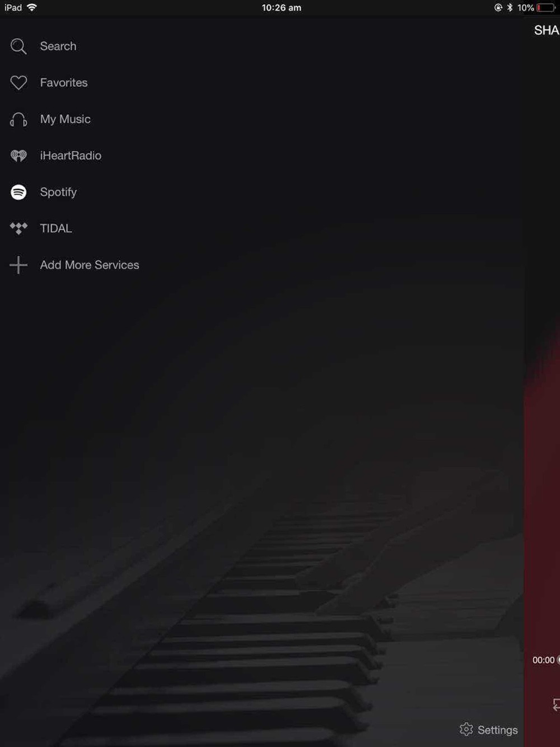
Task: Tap the battery indicator in status bar
Action: pyautogui.click(x=546, y=8)
